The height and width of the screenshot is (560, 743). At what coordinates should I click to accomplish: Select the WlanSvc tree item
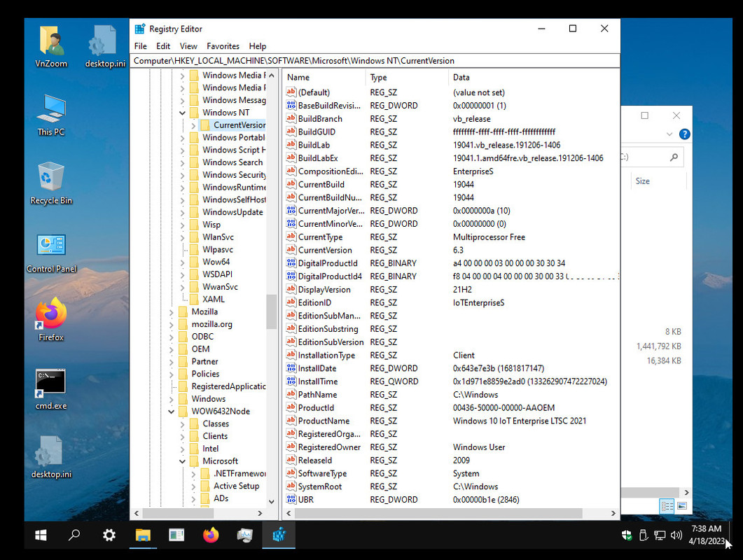tap(218, 237)
